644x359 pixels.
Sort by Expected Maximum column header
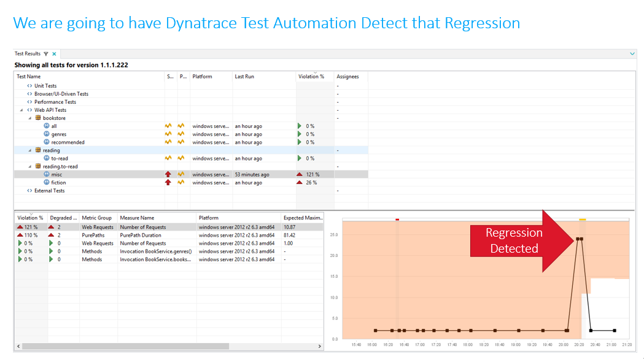tap(303, 218)
